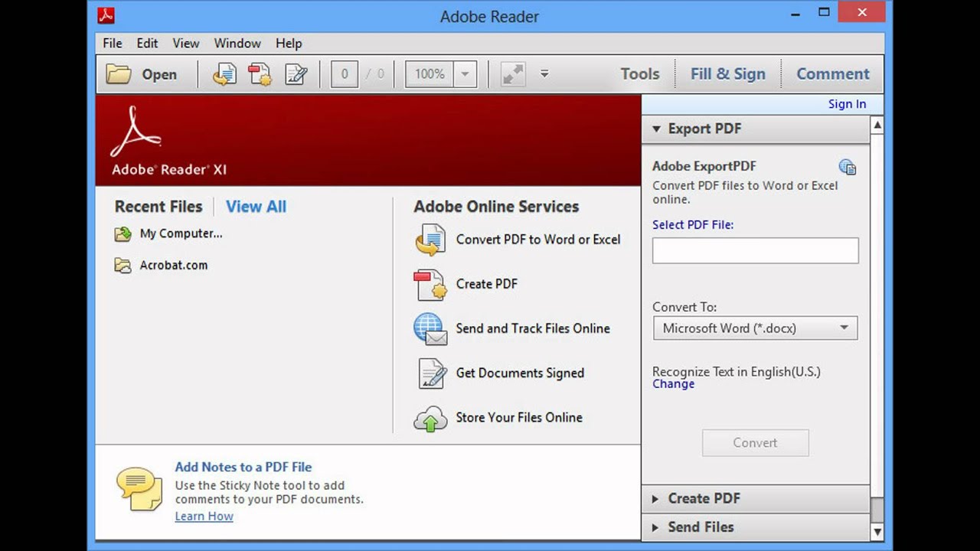Click the Acrobat.com folder icon

(122, 266)
